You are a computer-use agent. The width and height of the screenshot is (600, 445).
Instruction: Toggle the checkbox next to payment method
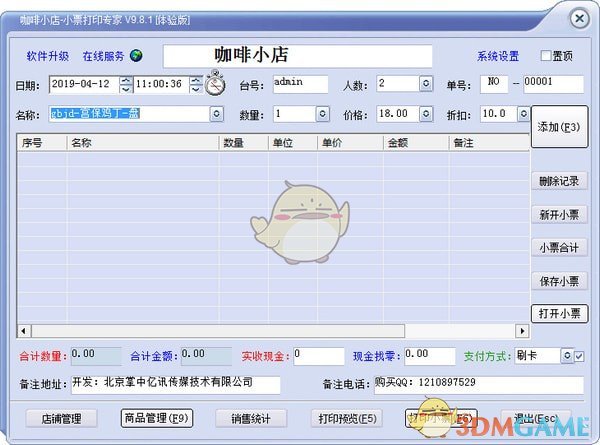point(580,355)
